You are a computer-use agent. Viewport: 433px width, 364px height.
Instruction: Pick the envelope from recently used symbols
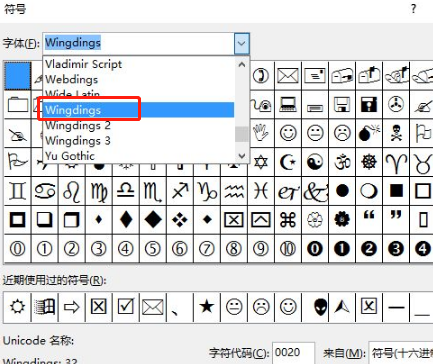pos(153,307)
